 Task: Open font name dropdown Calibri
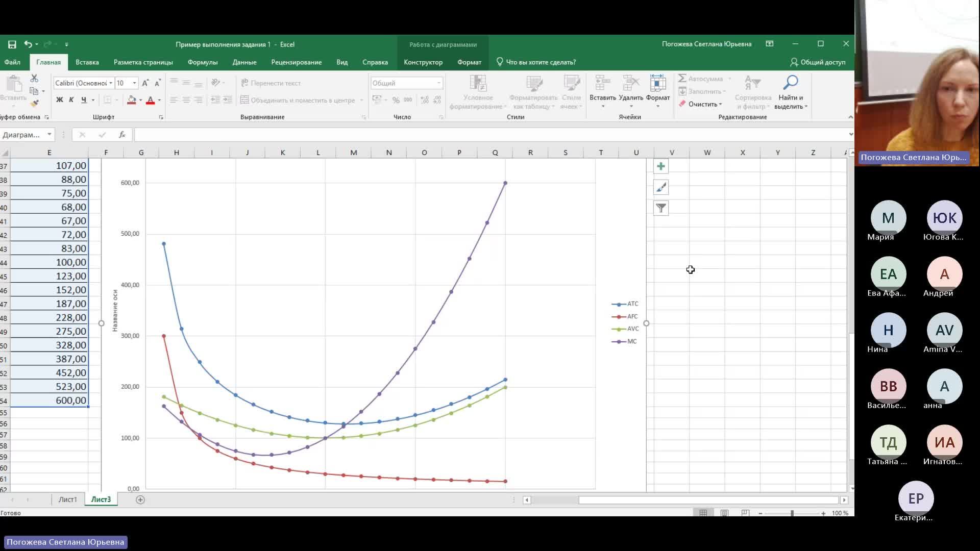[111, 83]
